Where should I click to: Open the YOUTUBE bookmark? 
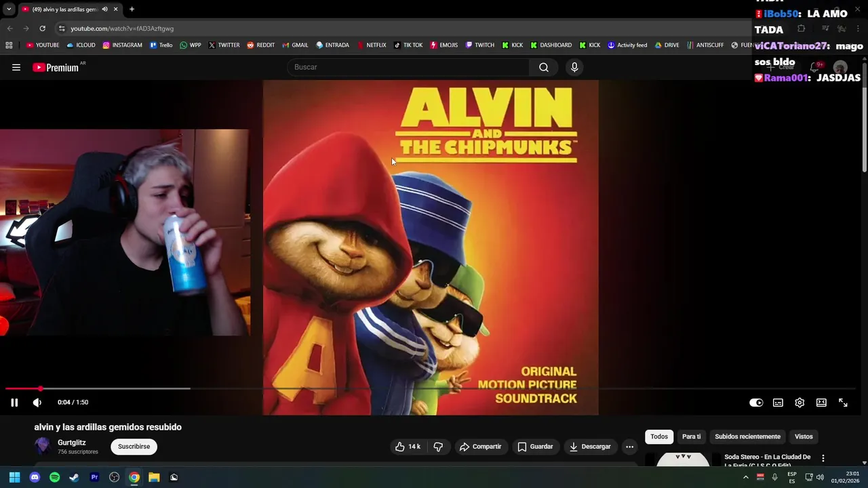point(43,45)
